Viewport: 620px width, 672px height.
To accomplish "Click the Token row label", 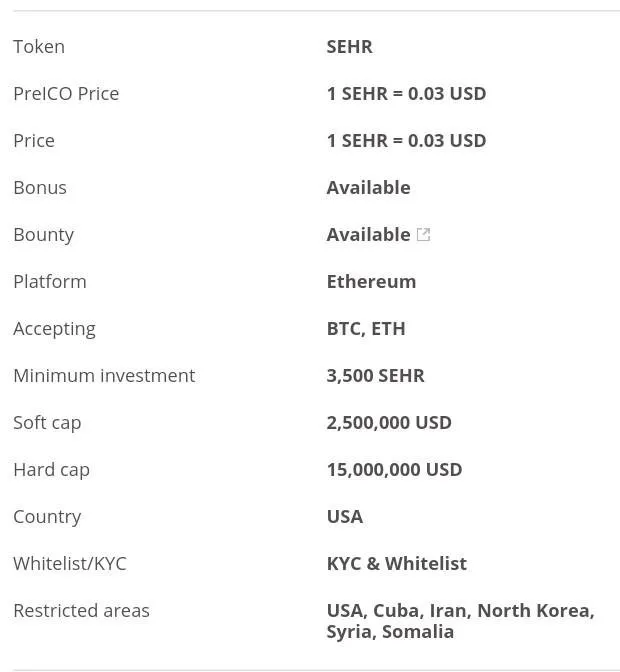I will (39, 47).
